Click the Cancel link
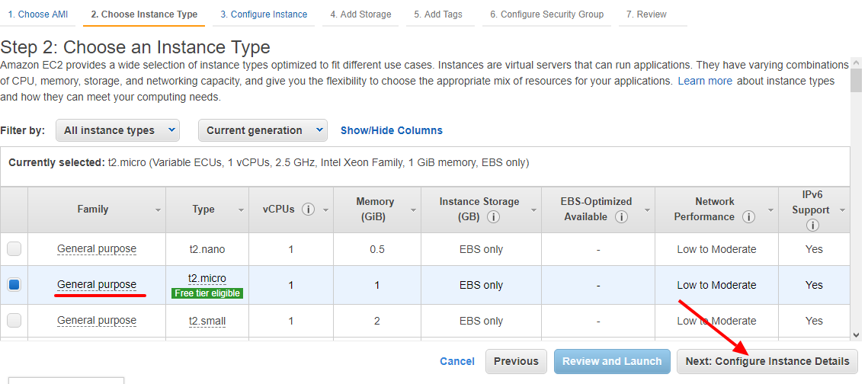The image size is (868, 384). coord(457,361)
